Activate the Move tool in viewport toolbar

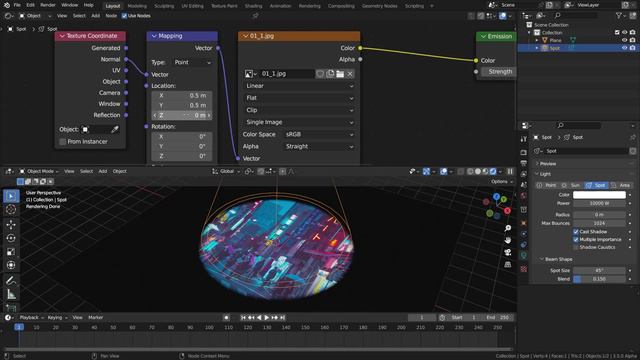(11, 224)
